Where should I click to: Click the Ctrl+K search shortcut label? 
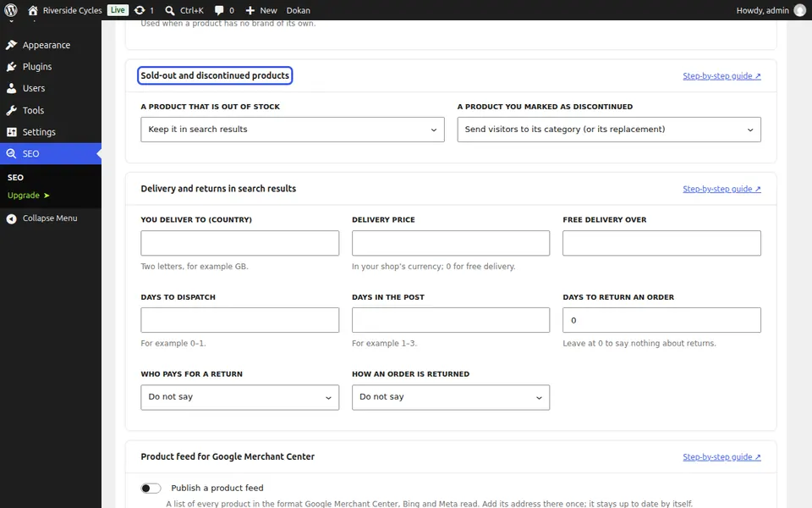pos(192,10)
